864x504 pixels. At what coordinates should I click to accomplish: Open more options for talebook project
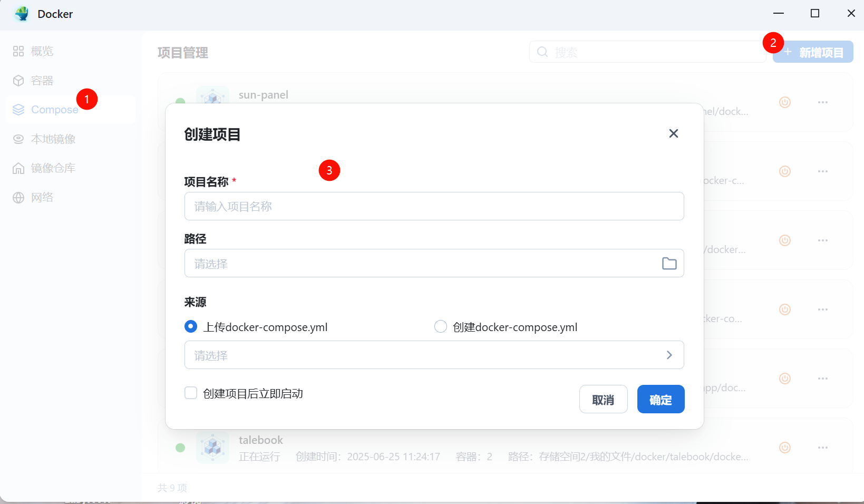(x=823, y=448)
